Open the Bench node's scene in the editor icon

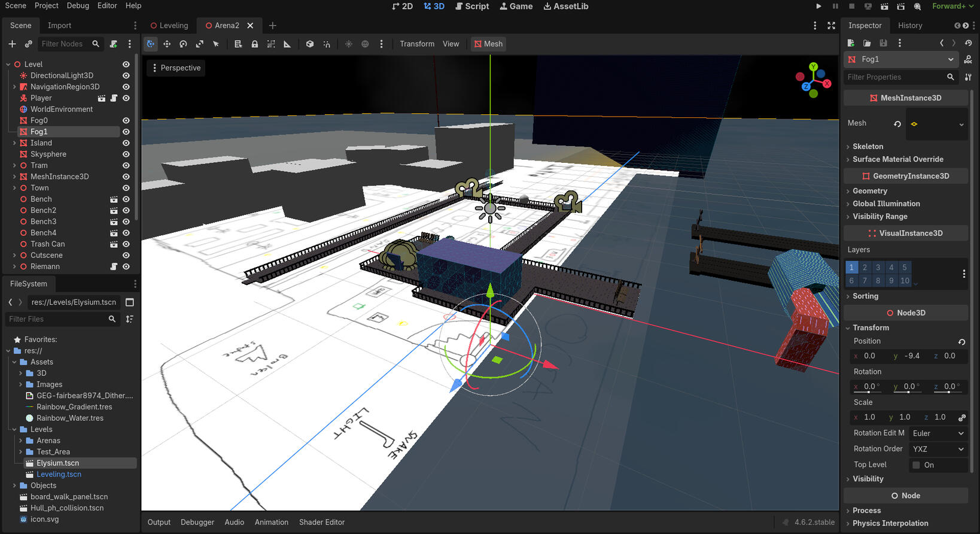click(x=114, y=199)
